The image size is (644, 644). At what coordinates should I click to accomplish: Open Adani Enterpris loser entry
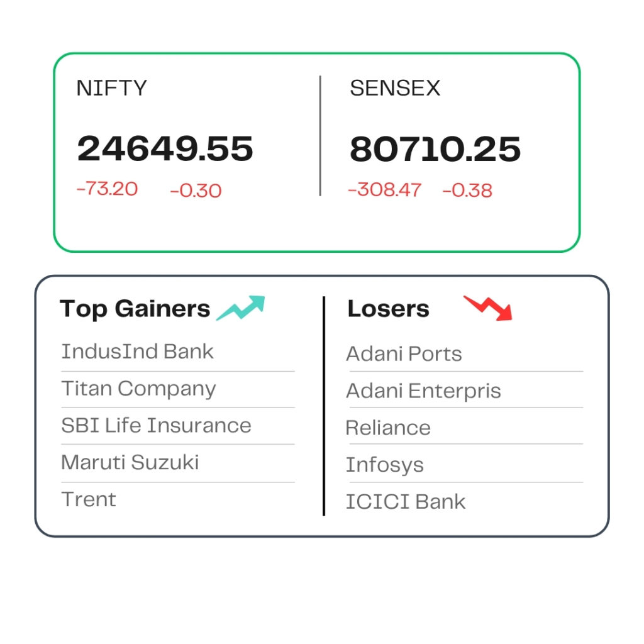click(423, 391)
